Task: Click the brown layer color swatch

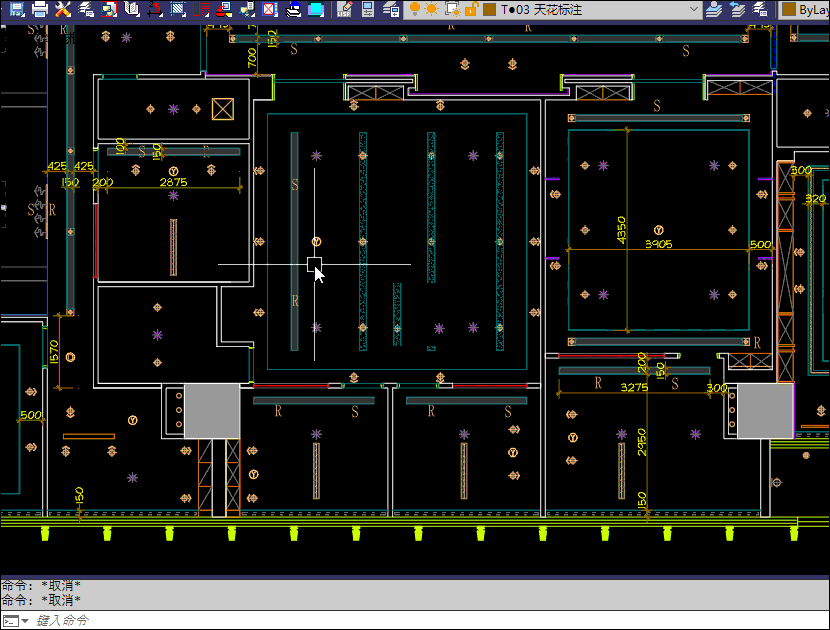Action: [x=489, y=10]
